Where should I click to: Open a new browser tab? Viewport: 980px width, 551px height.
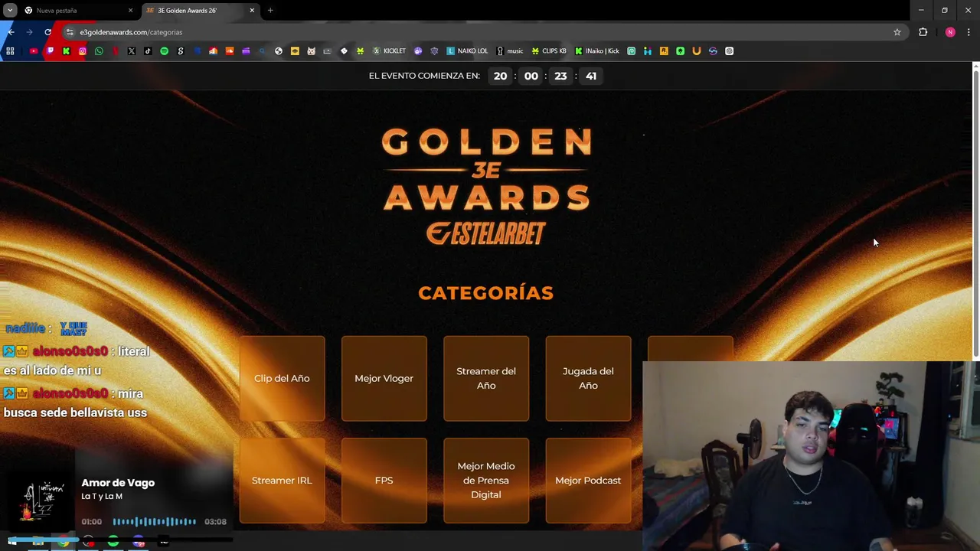270,11
